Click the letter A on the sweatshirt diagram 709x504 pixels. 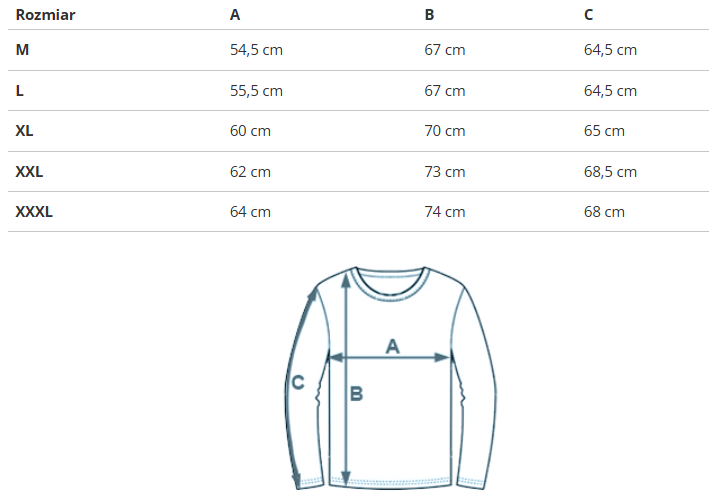392,346
